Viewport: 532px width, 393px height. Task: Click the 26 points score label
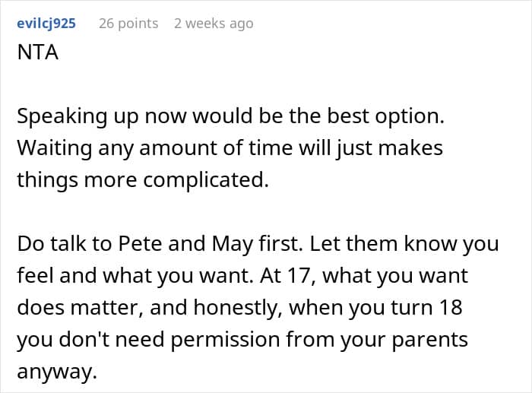coord(128,24)
